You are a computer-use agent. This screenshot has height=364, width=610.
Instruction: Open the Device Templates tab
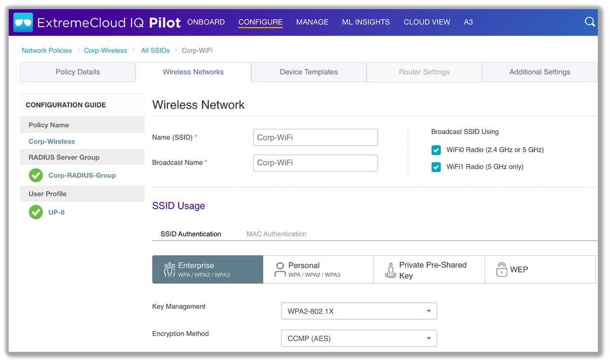(x=309, y=72)
